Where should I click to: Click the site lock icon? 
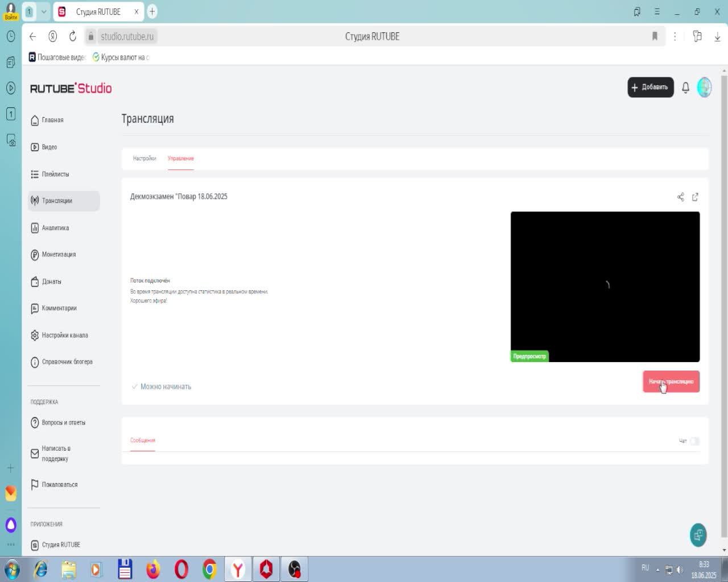pyautogui.click(x=91, y=36)
